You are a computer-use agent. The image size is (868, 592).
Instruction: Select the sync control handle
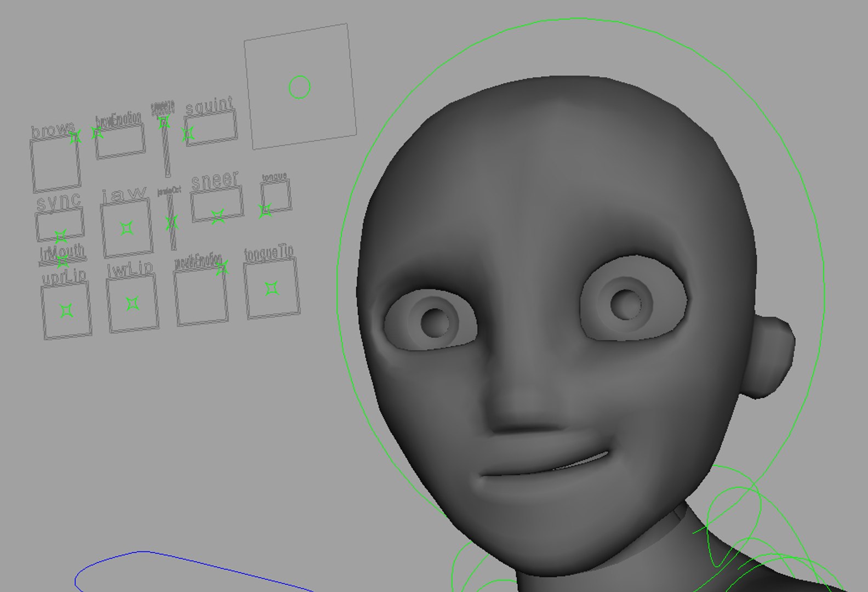(x=61, y=236)
